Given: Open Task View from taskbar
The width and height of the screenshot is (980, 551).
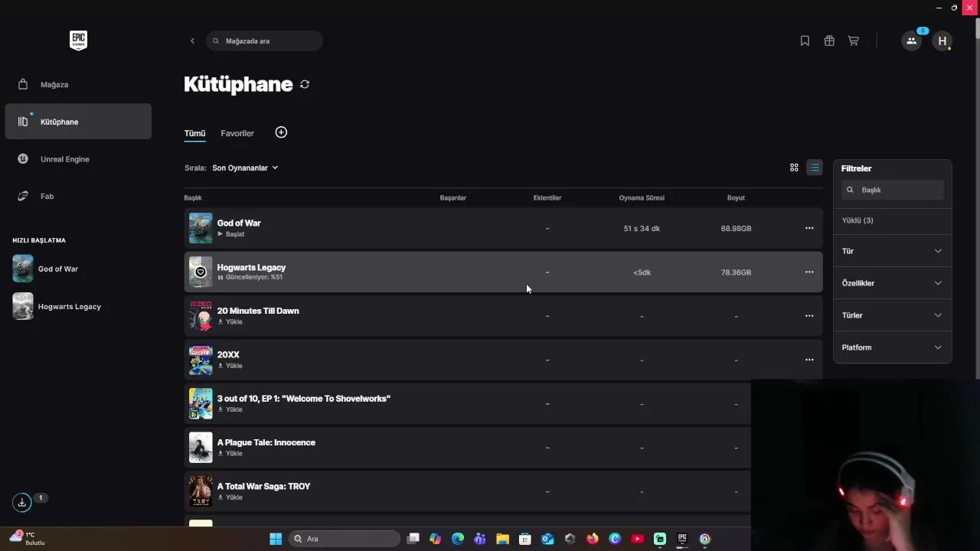Looking at the screenshot, I should (x=413, y=539).
